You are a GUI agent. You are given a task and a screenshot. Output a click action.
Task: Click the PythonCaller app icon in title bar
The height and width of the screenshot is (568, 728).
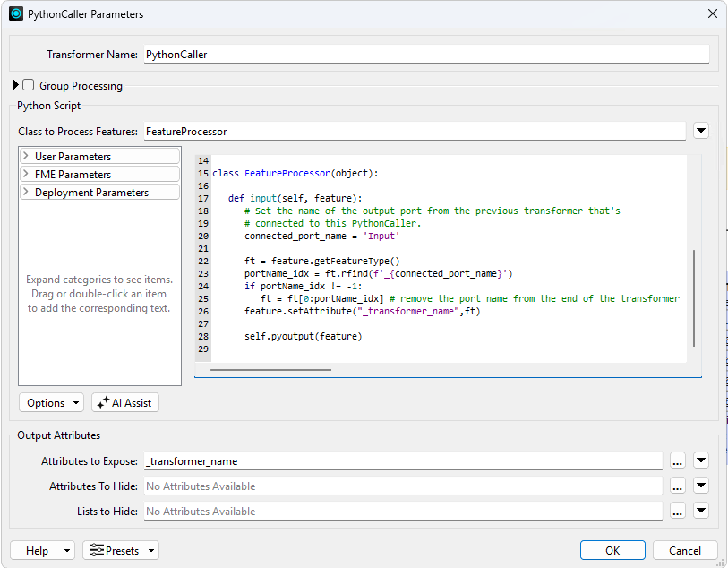[x=16, y=14]
